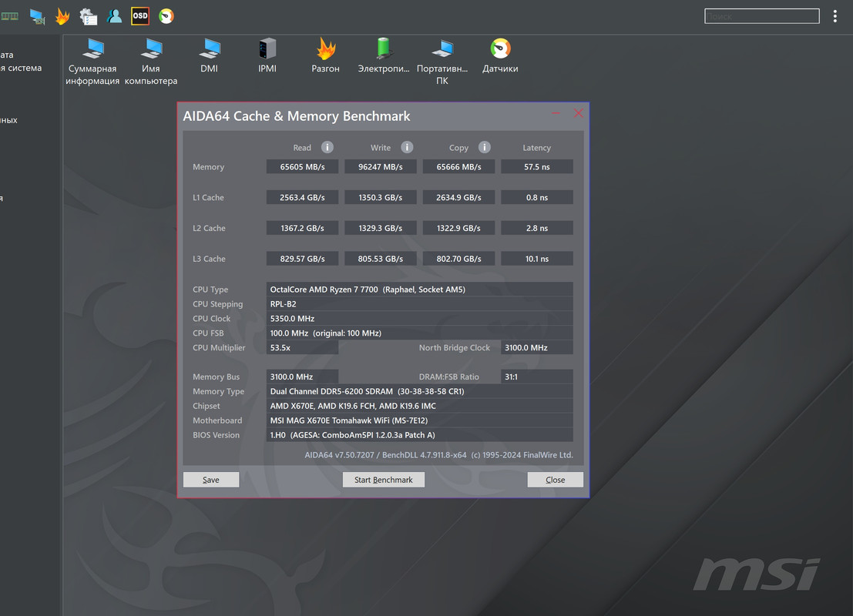
Task: Click CPU Multiplier value 53.5x
Action: tap(303, 347)
